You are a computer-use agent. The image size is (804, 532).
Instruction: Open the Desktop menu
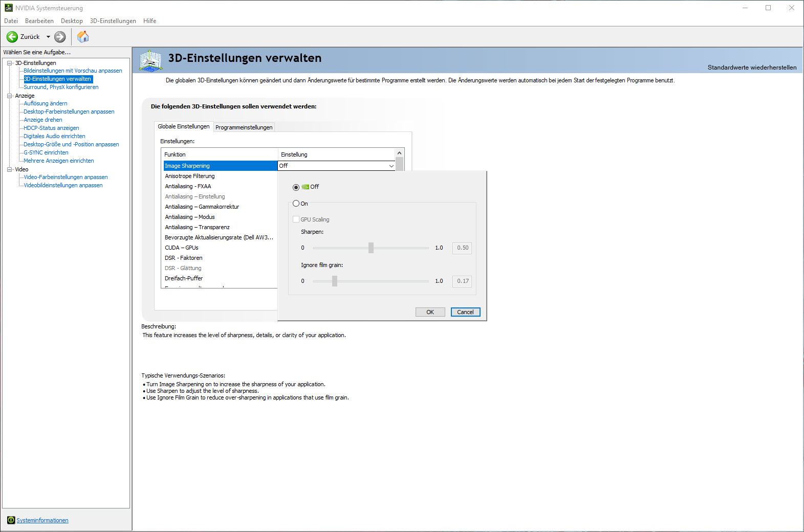tap(72, 21)
